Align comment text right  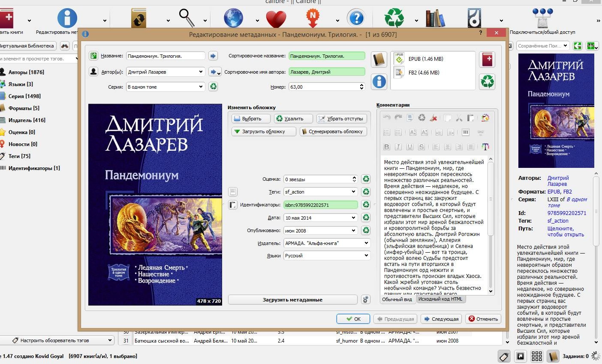pos(459,147)
